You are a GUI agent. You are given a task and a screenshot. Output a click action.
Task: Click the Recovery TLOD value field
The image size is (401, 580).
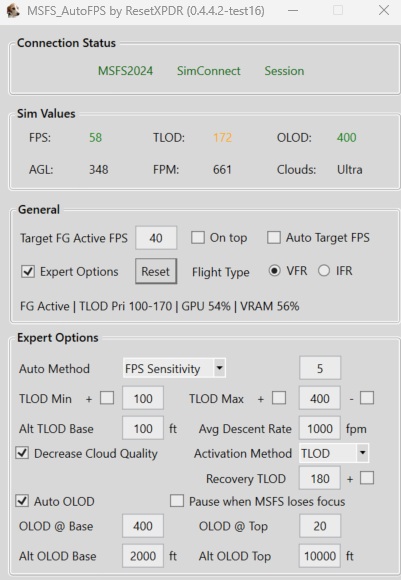click(x=320, y=478)
